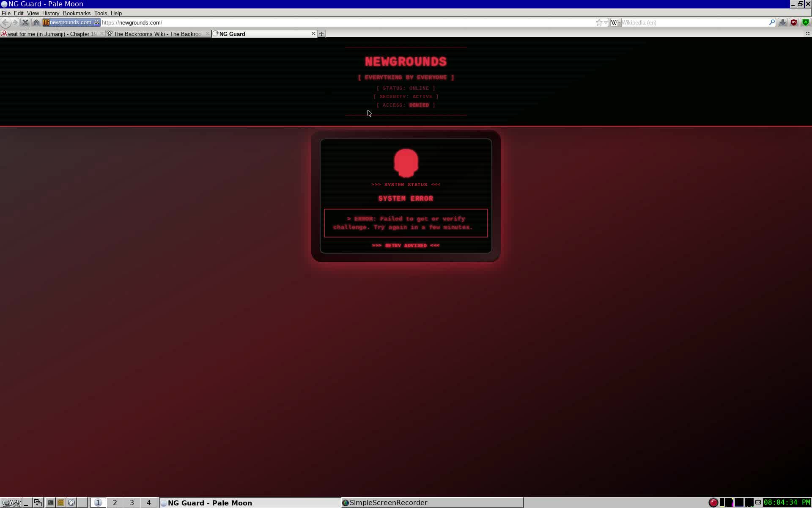Open the Tools menu
The width and height of the screenshot is (812, 508).
(101, 13)
